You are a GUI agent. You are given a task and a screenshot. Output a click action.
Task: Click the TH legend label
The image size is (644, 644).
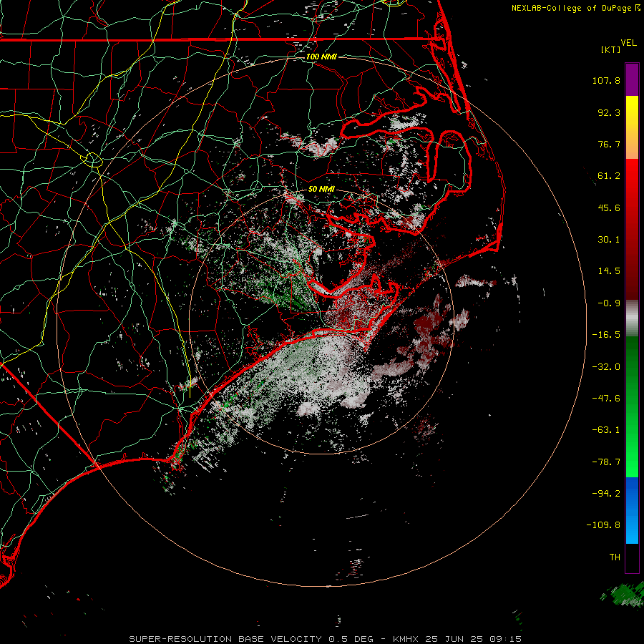tap(615, 557)
